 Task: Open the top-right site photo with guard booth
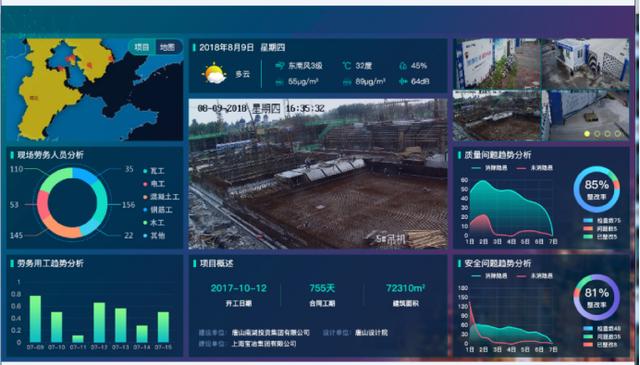(x=585, y=64)
